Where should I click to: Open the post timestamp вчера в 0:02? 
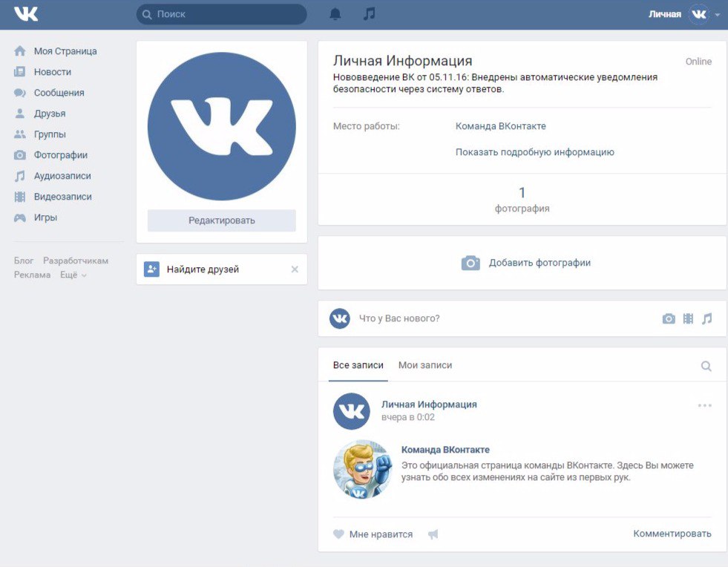408,417
